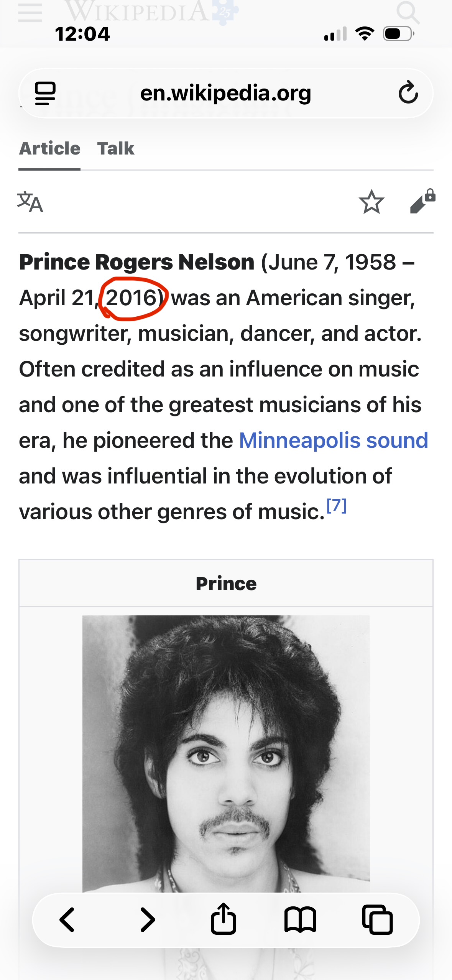
Task: Add article to watchlist with star
Action: point(371,202)
